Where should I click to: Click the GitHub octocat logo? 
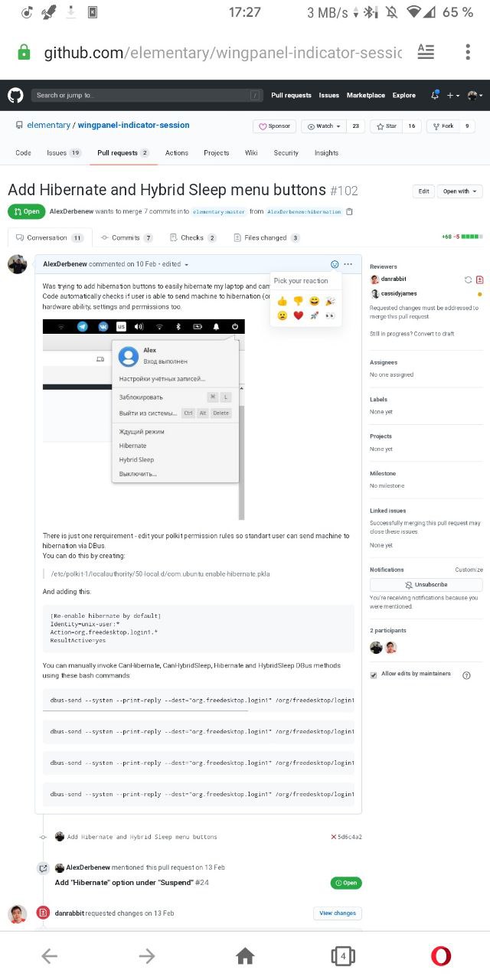click(x=15, y=96)
